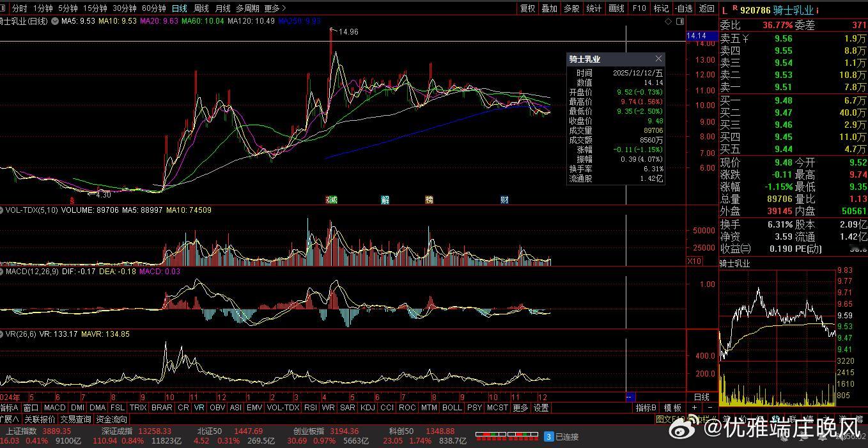Click the 榜 event marker on chart

[x=429, y=199]
